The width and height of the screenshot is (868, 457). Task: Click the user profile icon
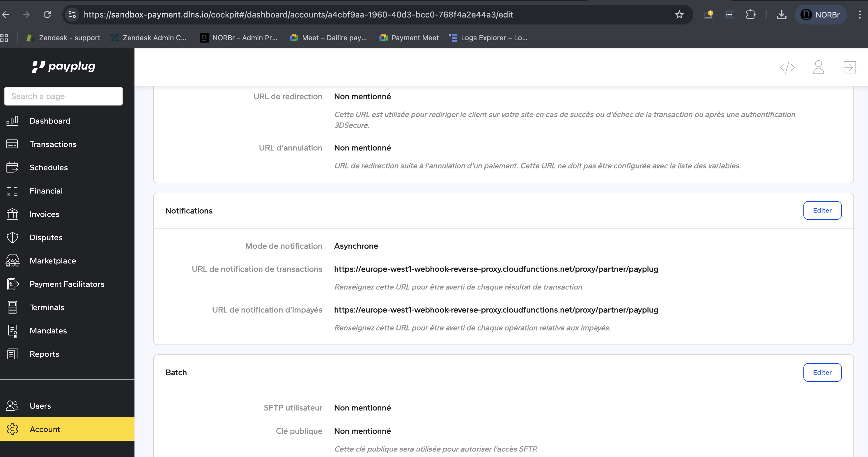pos(818,67)
